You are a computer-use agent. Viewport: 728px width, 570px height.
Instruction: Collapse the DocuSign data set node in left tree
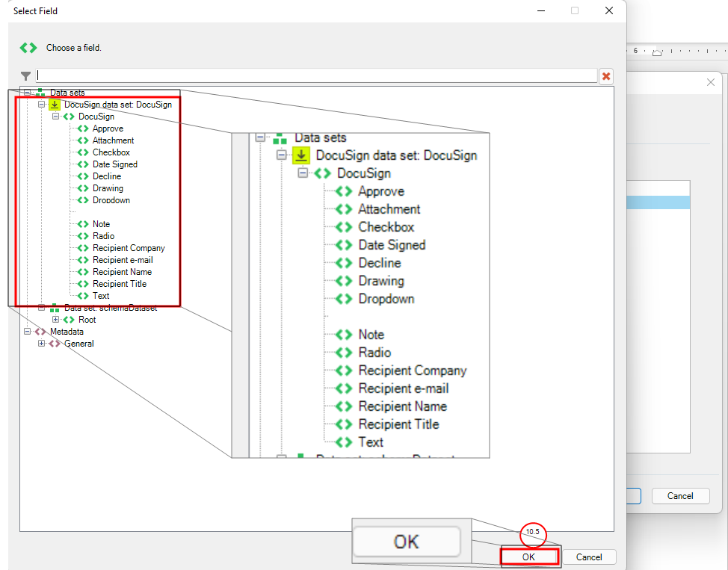[x=41, y=105]
